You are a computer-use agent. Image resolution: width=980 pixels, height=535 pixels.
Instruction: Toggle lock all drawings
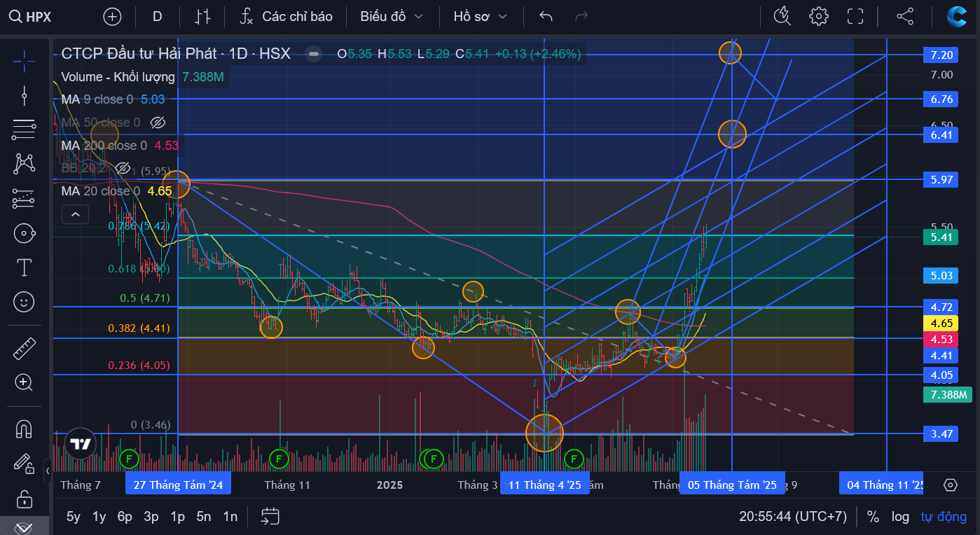[x=24, y=499]
